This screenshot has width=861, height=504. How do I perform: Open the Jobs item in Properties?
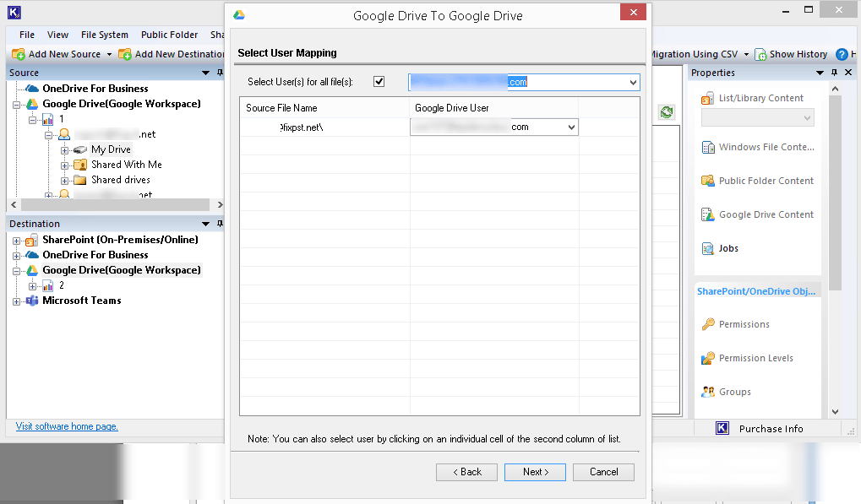pos(720,248)
